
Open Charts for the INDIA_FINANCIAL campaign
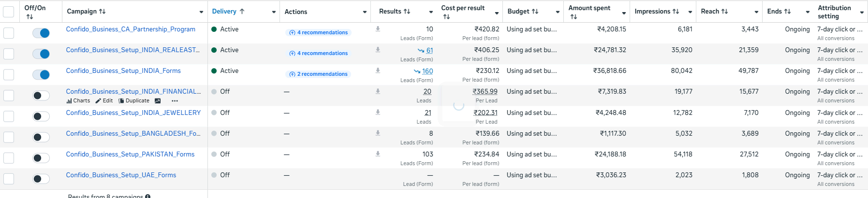78,101
